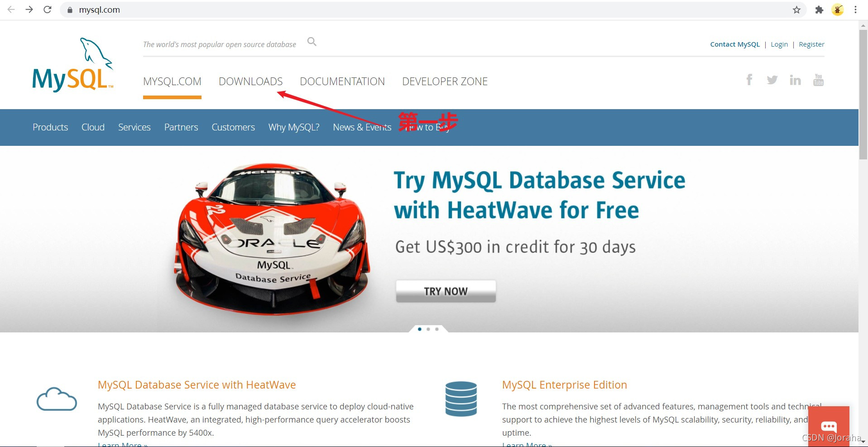
Task: Click the search magnifier icon
Action: pos(312,42)
